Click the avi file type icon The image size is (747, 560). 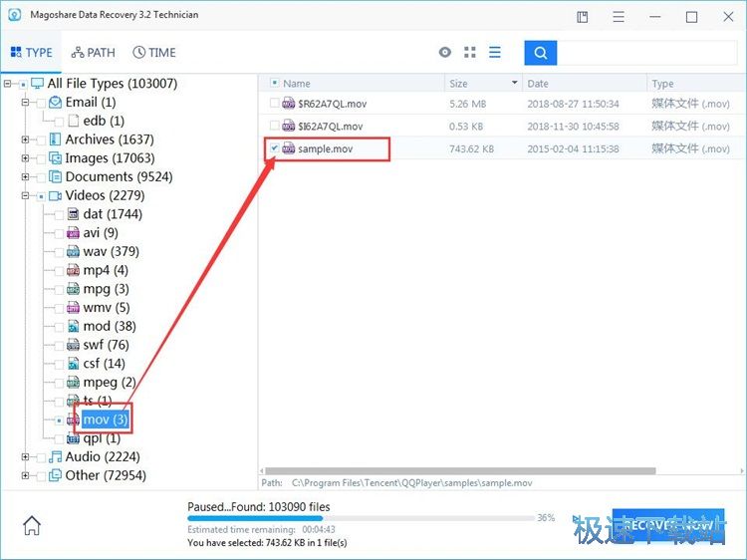(x=73, y=232)
